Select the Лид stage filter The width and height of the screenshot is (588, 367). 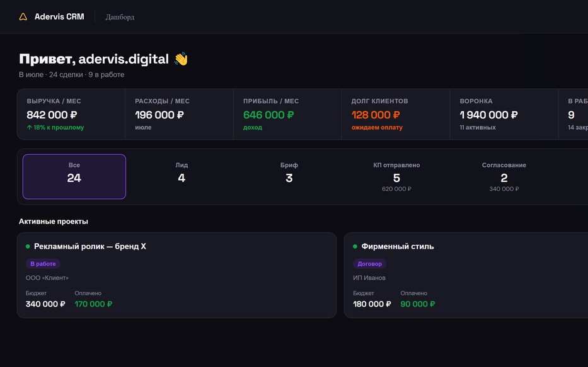click(182, 176)
